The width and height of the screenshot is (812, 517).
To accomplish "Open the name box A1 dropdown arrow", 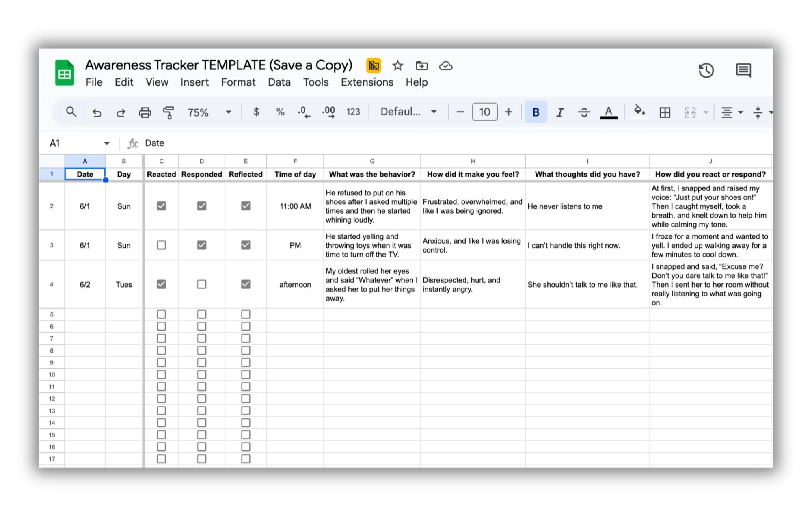I will pos(106,143).
